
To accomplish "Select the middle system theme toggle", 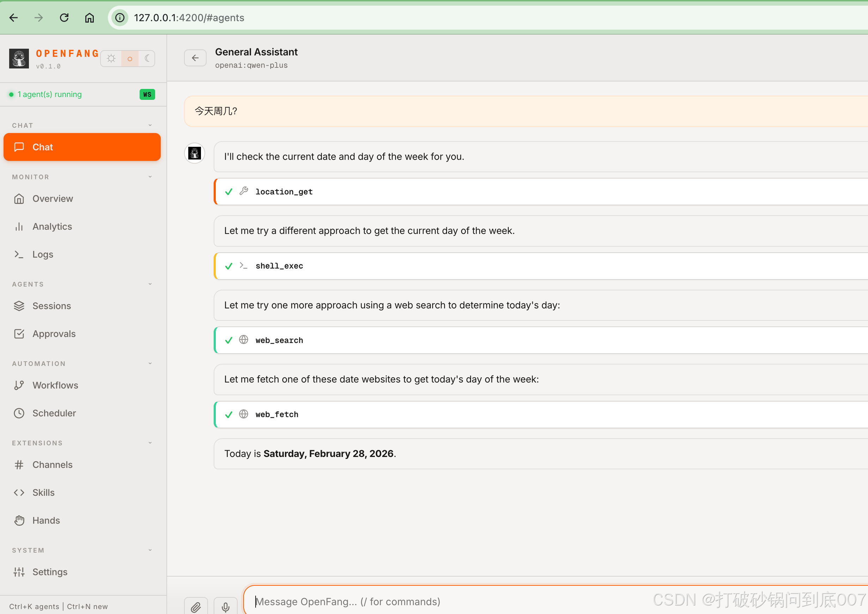I will 130,59.
